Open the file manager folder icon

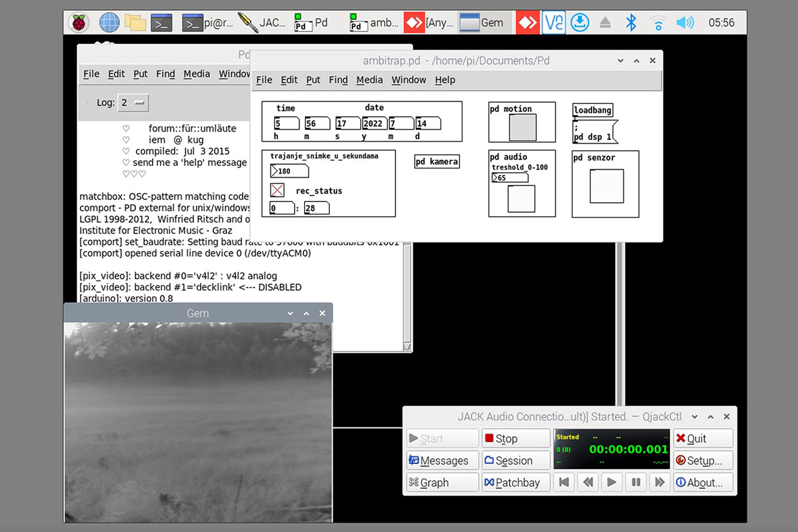[135, 22]
